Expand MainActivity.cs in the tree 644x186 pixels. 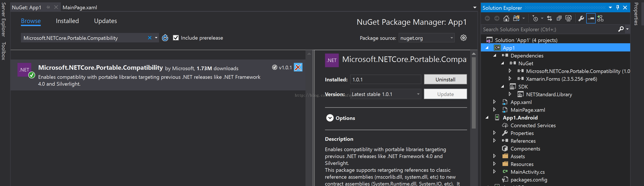pos(494,172)
